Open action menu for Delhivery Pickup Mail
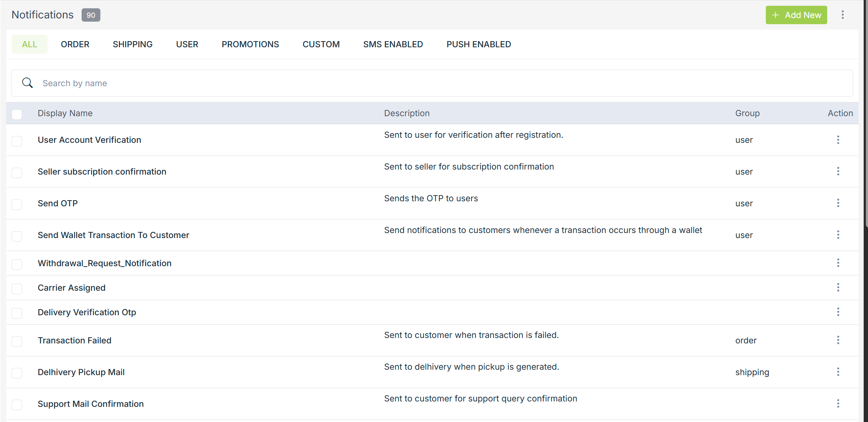 click(838, 372)
